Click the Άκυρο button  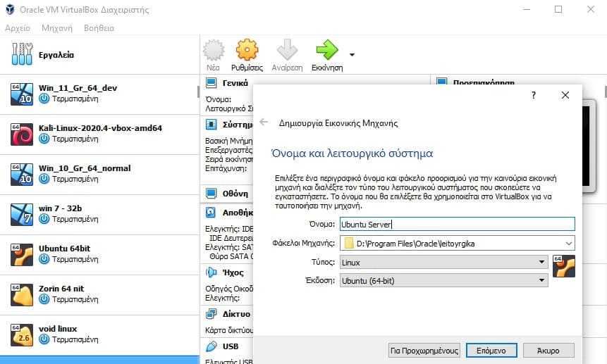point(548,351)
